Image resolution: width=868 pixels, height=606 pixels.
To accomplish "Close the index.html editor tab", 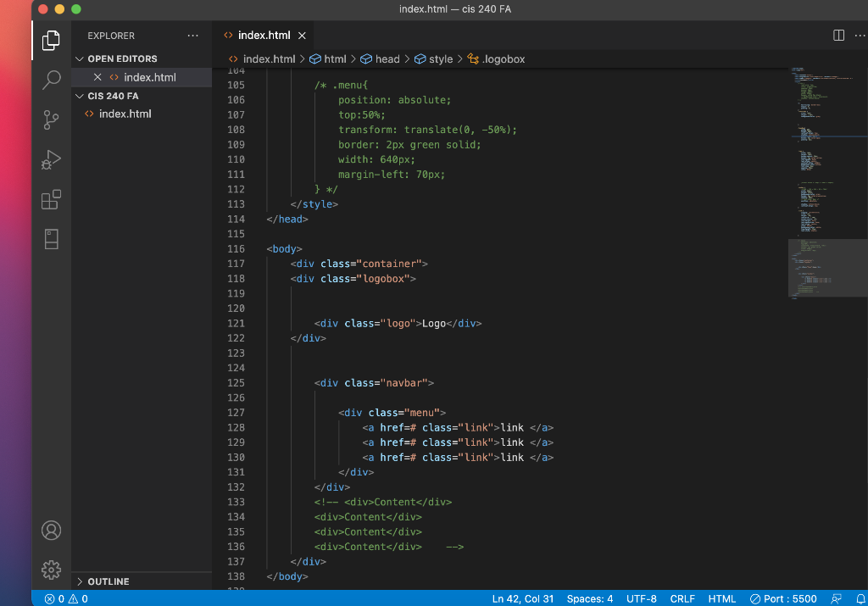I will tap(302, 36).
